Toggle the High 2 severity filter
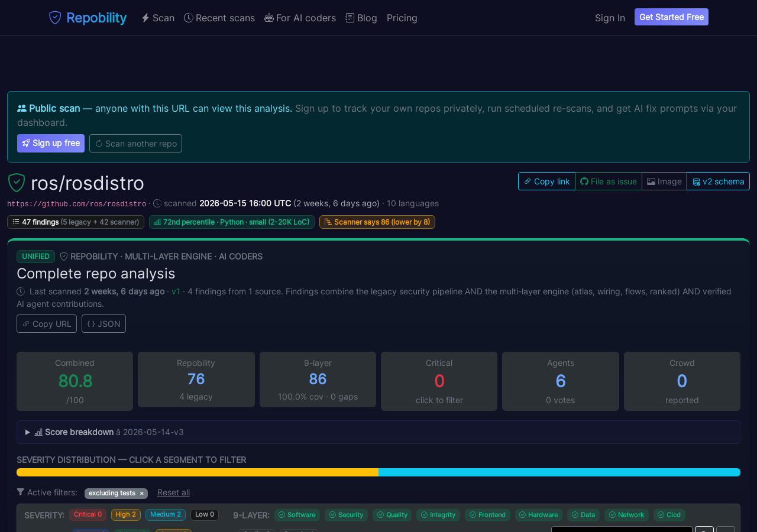The image size is (757, 532). [x=126, y=515]
